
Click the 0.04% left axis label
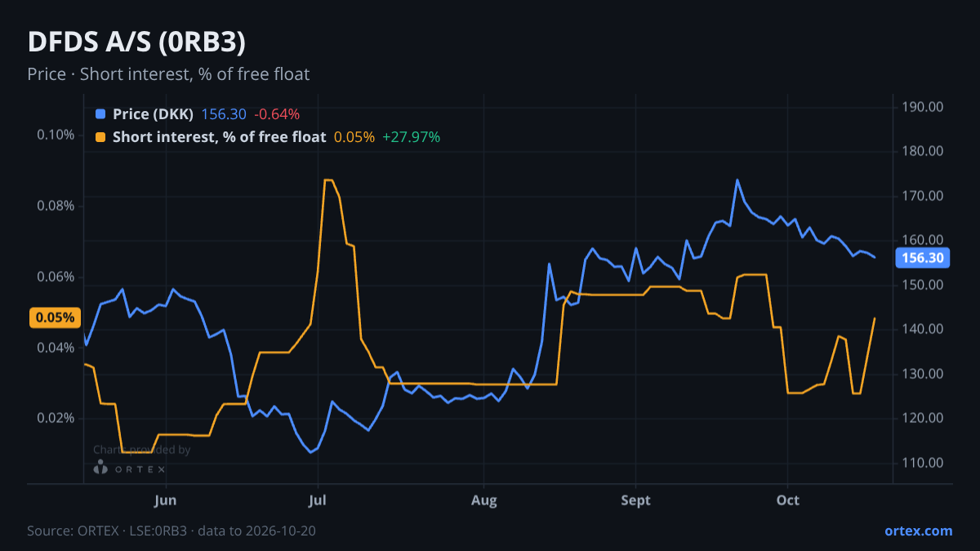coord(56,348)
